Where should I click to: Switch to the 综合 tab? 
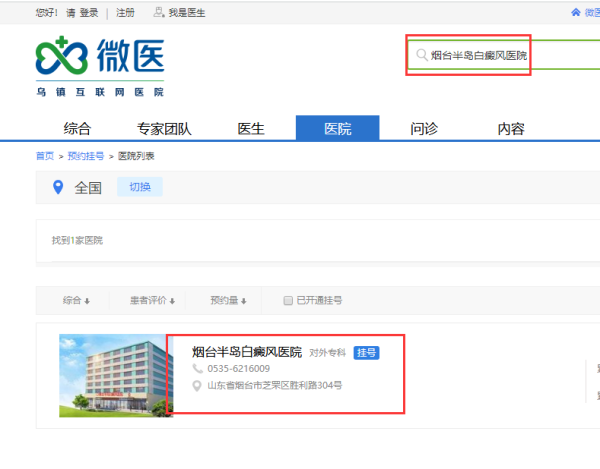pos(77,129)
